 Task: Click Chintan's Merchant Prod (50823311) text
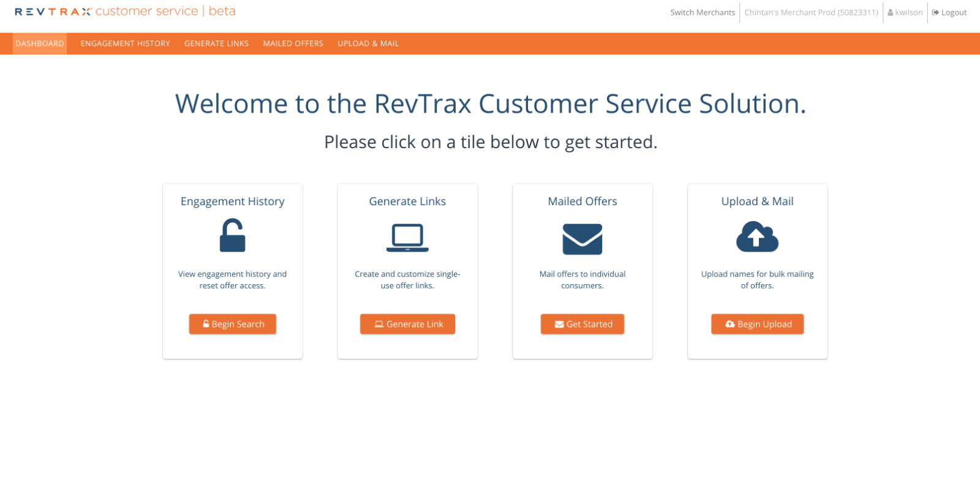[811, 12]
